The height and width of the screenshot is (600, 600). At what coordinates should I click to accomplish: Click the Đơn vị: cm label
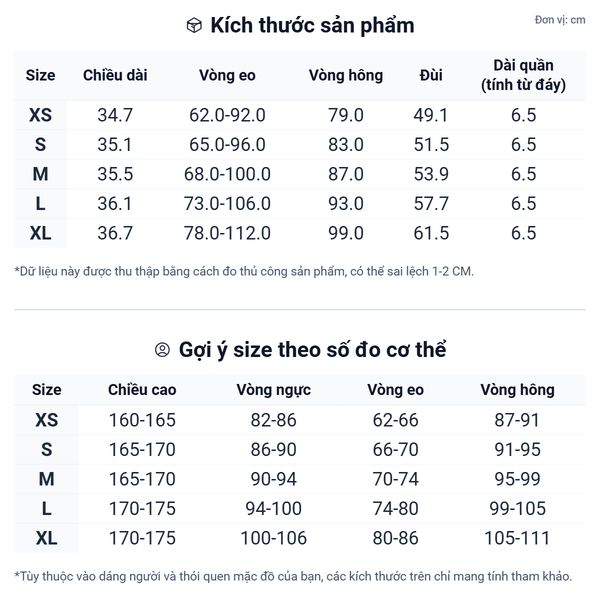point(560,20)
